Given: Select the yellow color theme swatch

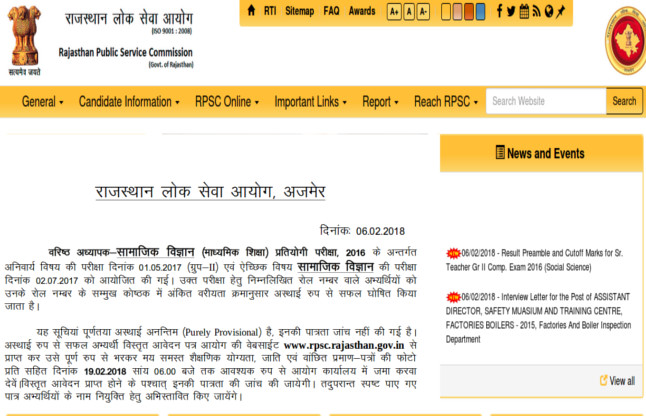Looking at the screenshot, I should point(445,12).
